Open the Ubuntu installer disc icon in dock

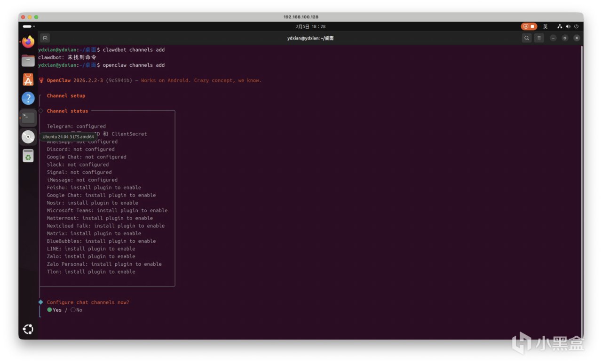(x=28, y=137)
